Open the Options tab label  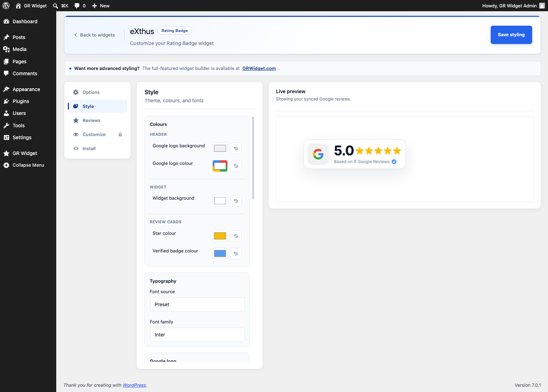91,92
